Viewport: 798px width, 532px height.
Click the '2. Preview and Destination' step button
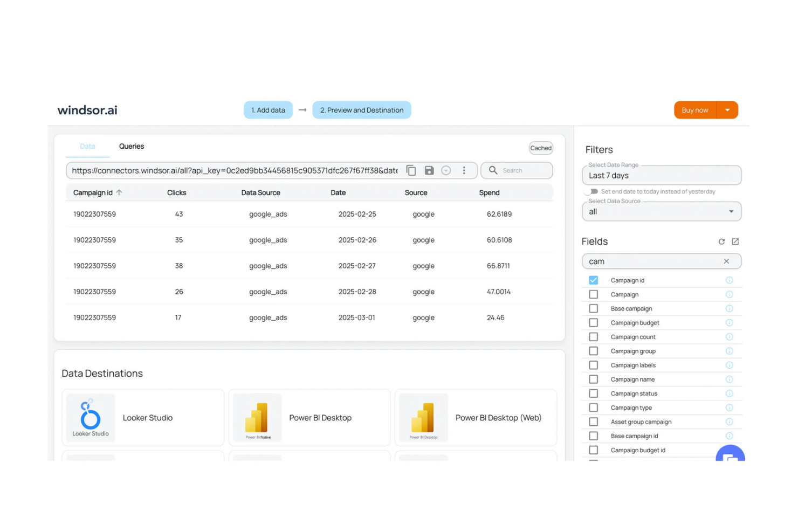[361, 109]
